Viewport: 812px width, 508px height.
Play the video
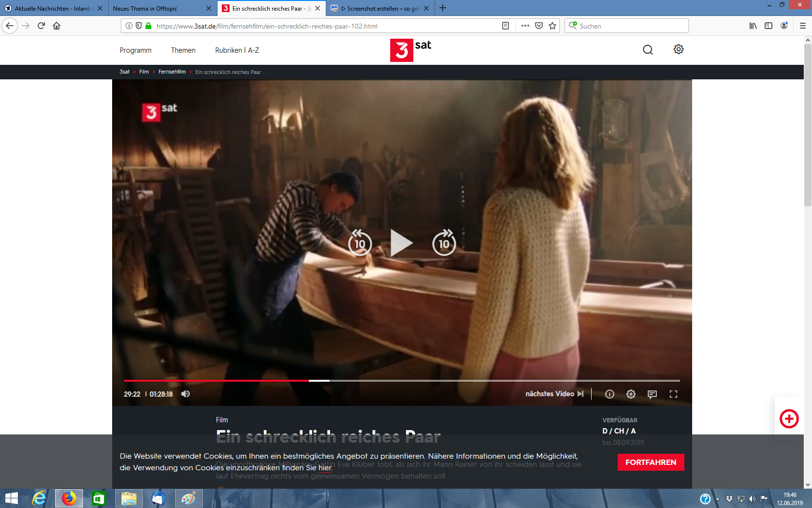click(x=401, y=243)
